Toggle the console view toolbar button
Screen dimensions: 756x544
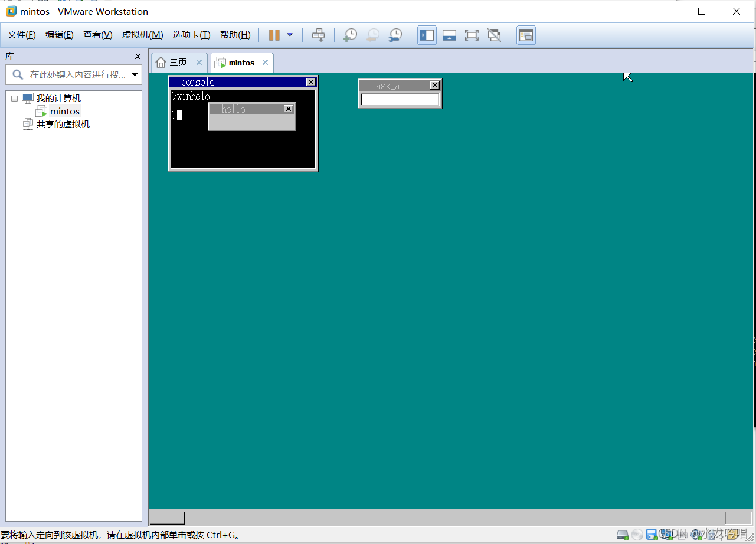[x=526, y=35]
